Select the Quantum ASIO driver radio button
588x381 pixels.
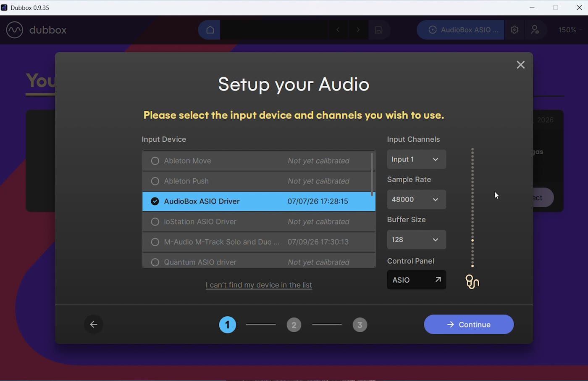155,262
